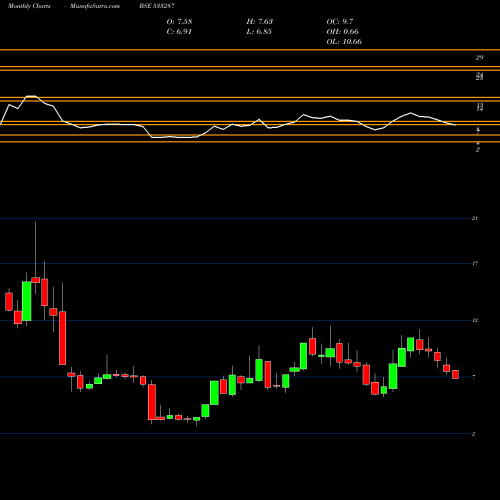The height and width of the screenshot is (500, 500).
Task: Click the OL: 10.66 reading
Action: coord(344,42)
